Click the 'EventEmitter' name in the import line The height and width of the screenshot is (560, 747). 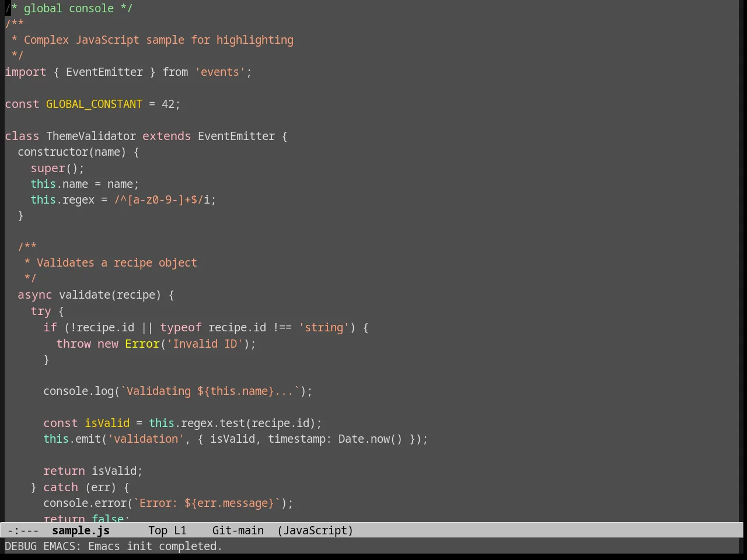coord(104,72)
